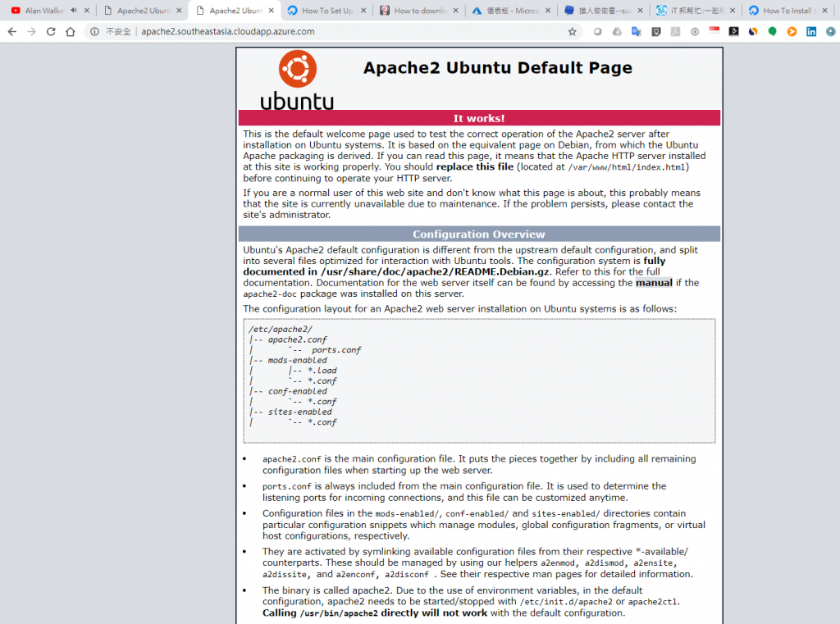This screenshot has height=624, width=840.
Task: Switch to the How to download tab
Action: click(420, 10)
